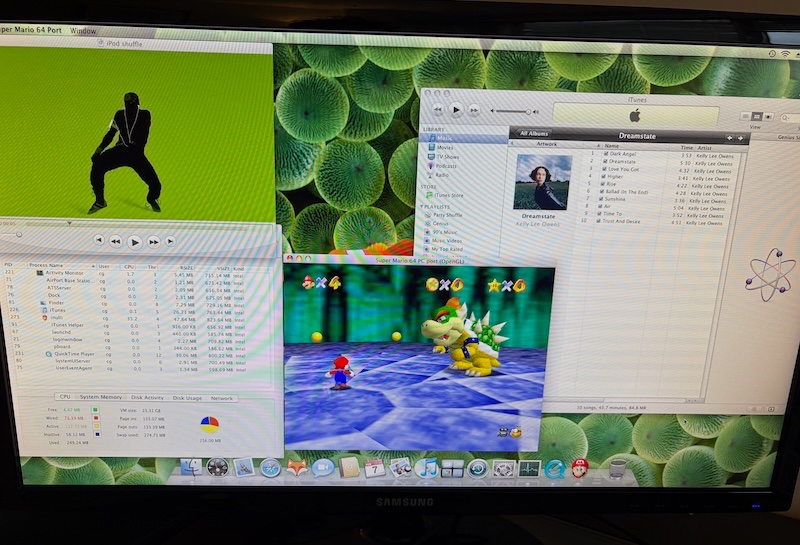Switch to System Memory tab

[x=101, y=397]
